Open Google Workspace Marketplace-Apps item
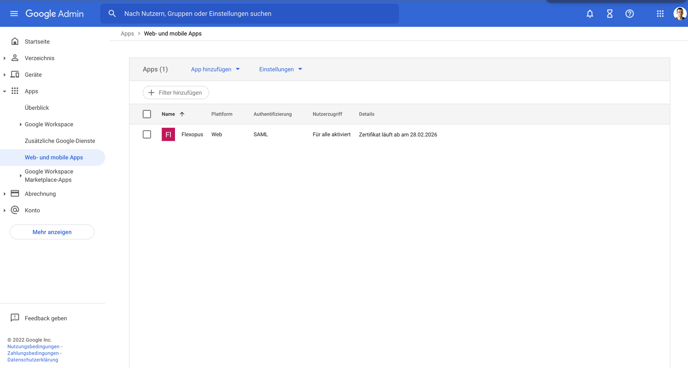This screenshot has width=688, height=368. [x=49, y=175]
